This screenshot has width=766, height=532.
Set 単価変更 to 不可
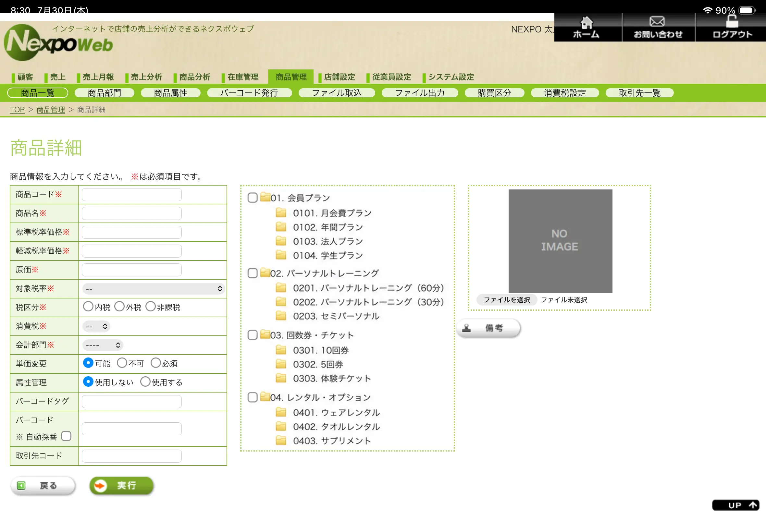(x=122, y=363)
